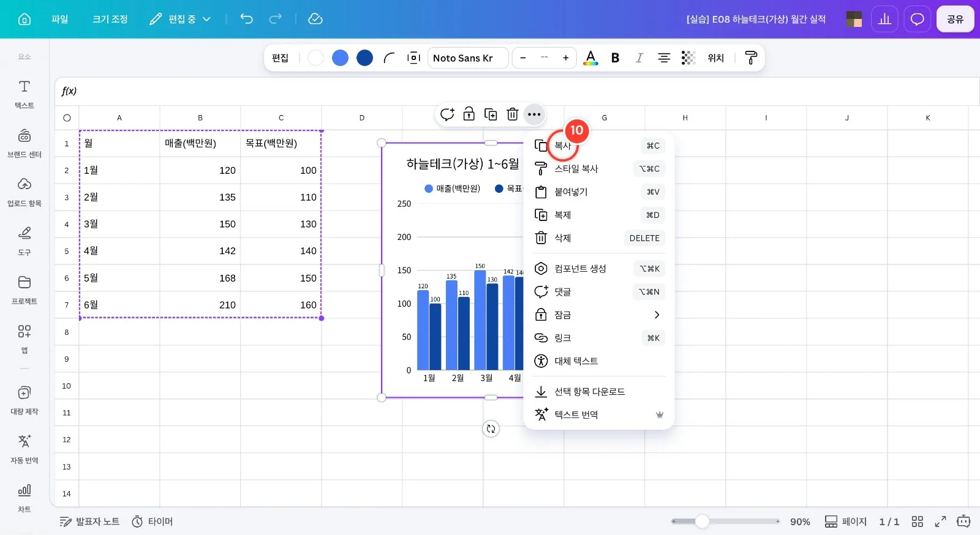The width and height of the screenshot is (980, 535).
Task: Choose 붙여넣기 in the context menu
Action: (599, 192)
